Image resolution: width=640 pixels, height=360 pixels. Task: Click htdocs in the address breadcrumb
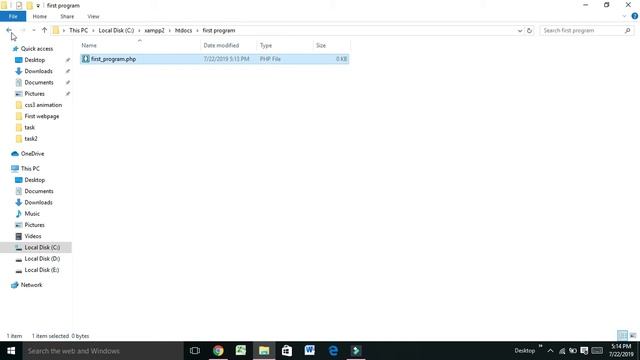click(183, 31)
